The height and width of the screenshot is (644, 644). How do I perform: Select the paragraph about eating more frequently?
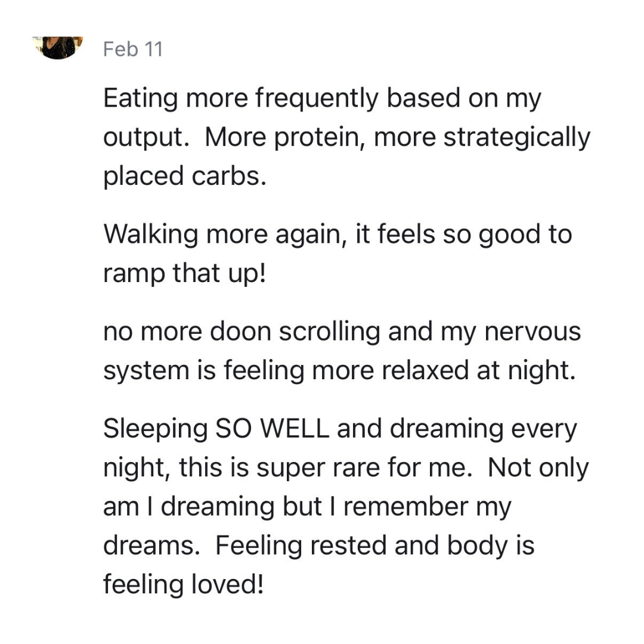pyautogui.click(x=346, y=137)
